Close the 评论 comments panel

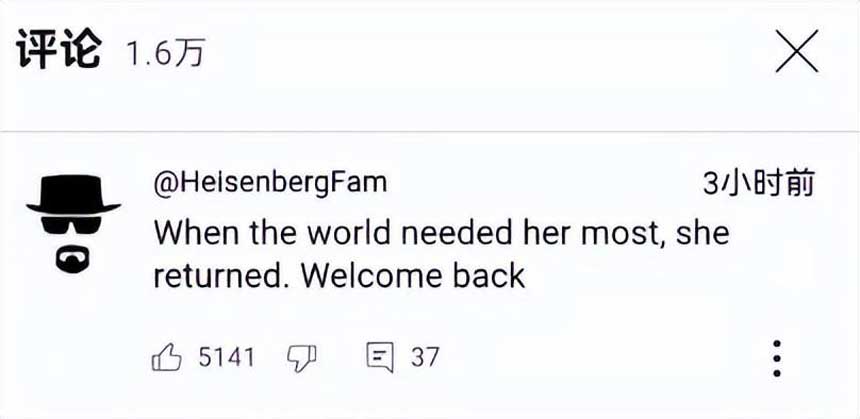pyautogui.click(x=797, y=51)
